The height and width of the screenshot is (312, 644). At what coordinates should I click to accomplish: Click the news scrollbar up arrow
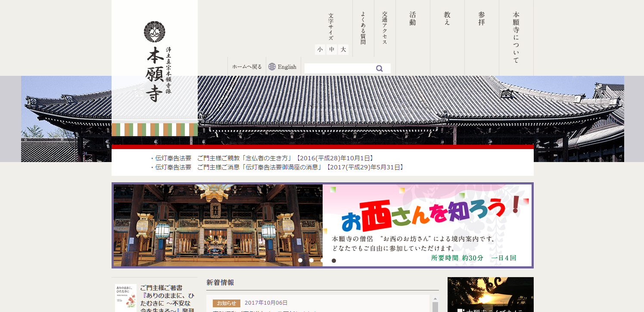coord(435,299)
